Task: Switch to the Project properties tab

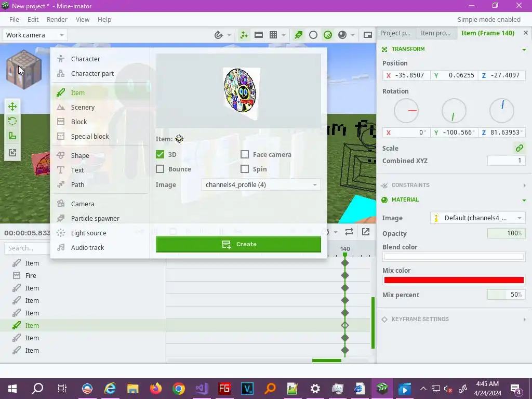Action: coord(395,33)
